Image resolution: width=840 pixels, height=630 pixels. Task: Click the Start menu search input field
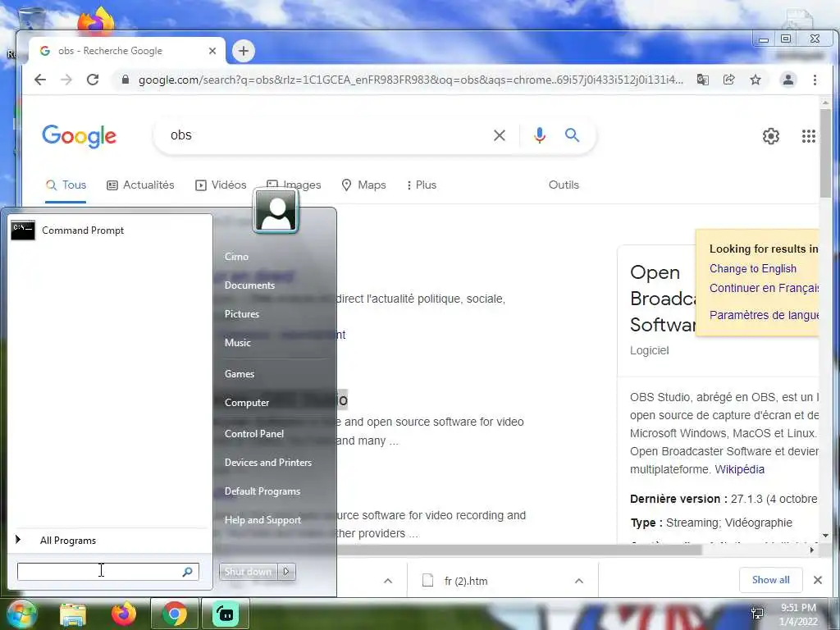[x=99, y=572]
